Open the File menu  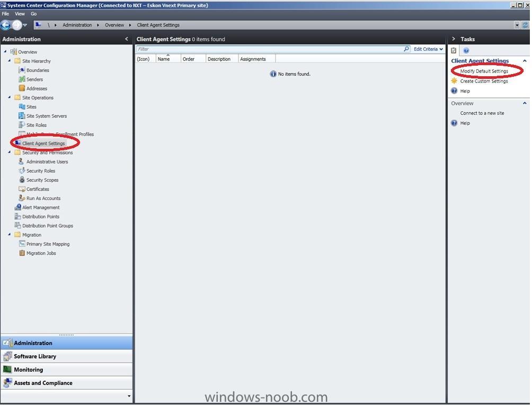[5, 14]
